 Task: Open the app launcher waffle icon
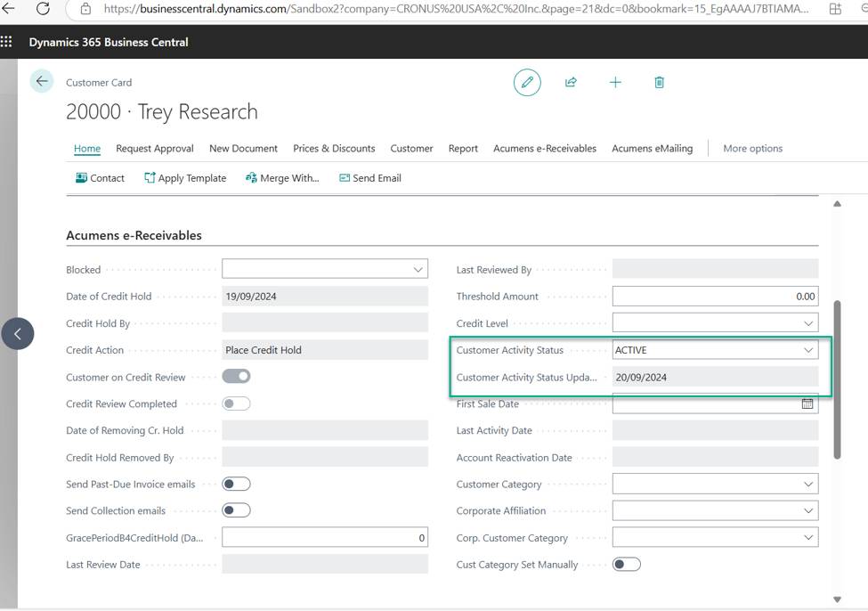click(x=6, y=42)
